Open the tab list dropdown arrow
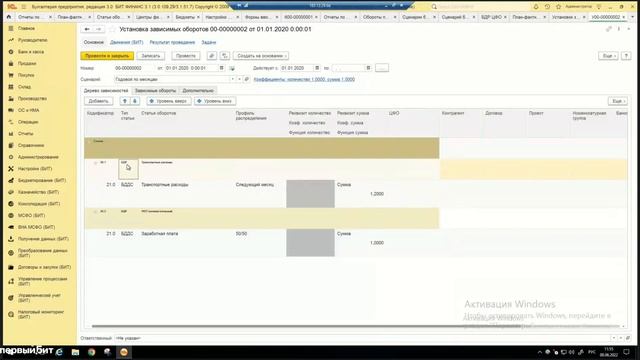The image size is (640, 360). pyautogui.click(x=632, y=17)
